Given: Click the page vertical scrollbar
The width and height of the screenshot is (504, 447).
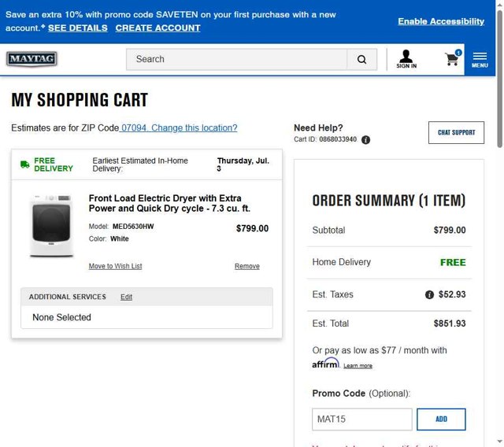Looking at the screenshot, I should coord(500,79).
